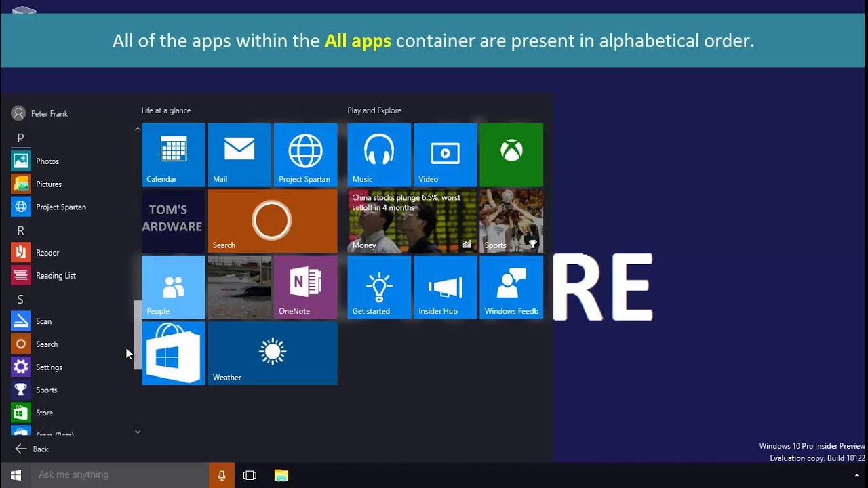Click the Back button in Start menu
This screenshot has width=868, height=488.
pyautogui.click(x=32, y=449)
